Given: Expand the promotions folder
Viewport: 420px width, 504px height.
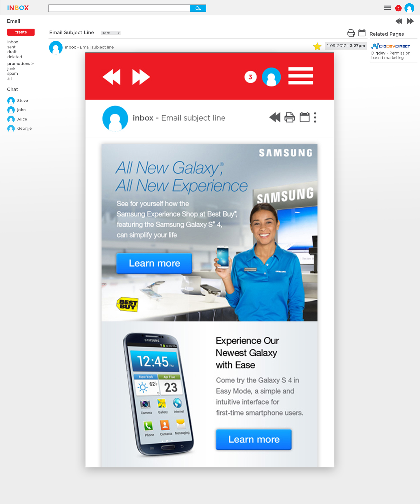Looking at the screenshot, I should [20, 64].
